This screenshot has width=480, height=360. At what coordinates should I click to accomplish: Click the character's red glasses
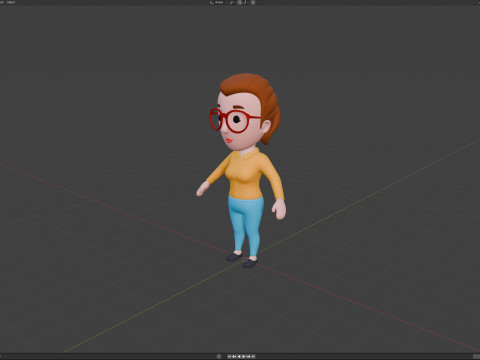click(x=235, y=120)
